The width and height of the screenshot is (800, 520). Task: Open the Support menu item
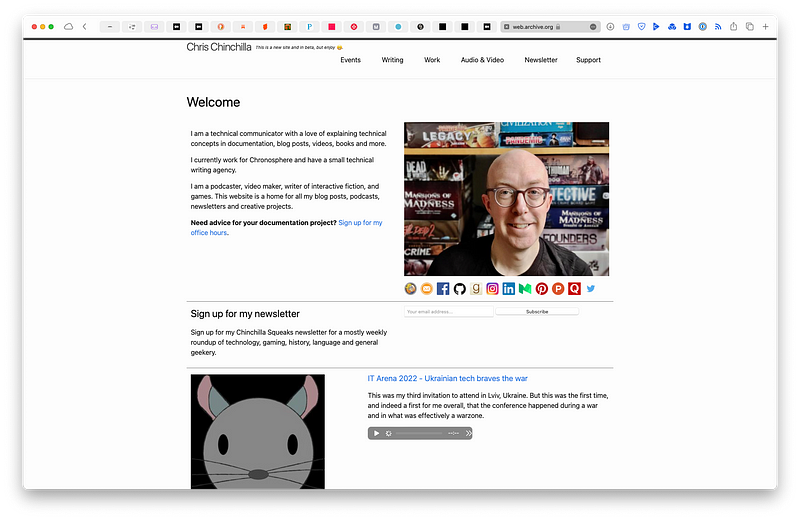[x=588, y=60]
